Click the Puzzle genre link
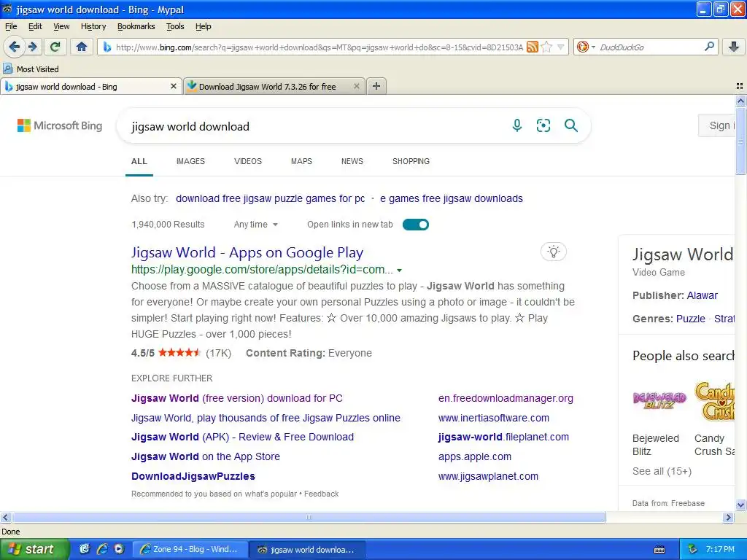Screen dimensions: 747x560 pyautogui.click(x=690, y=319)
